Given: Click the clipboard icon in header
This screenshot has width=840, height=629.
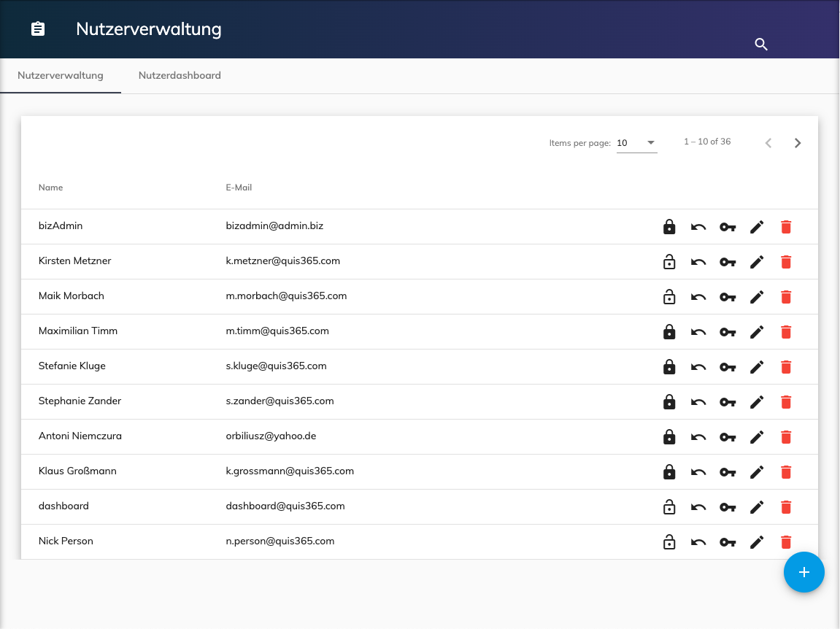Looking at the screenshot, I should pyautogui.click(x=37, y=29).
